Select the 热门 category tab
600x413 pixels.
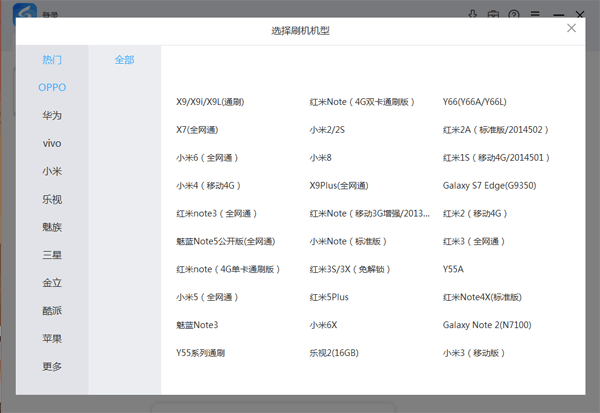[x=52, y=60]
